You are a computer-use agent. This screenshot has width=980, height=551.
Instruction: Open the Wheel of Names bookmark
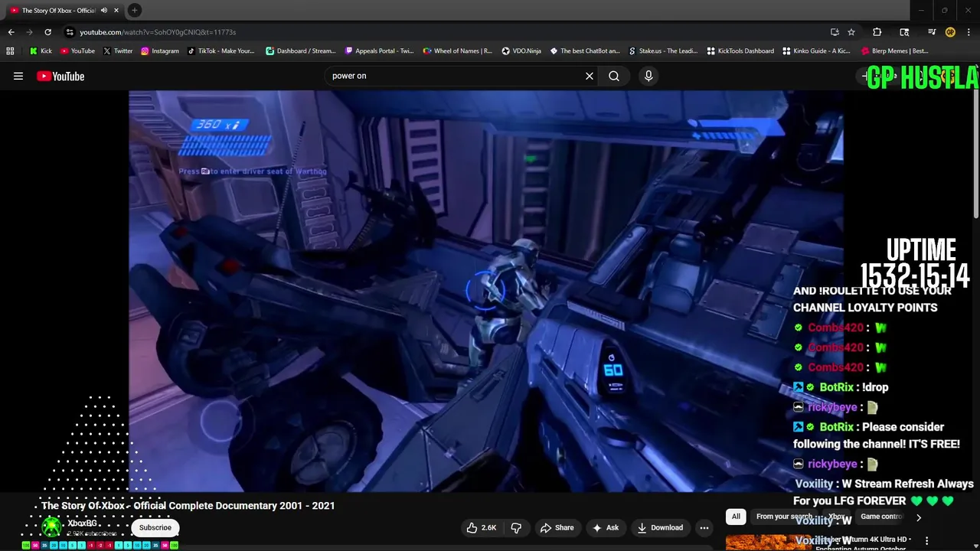(457, 51)
